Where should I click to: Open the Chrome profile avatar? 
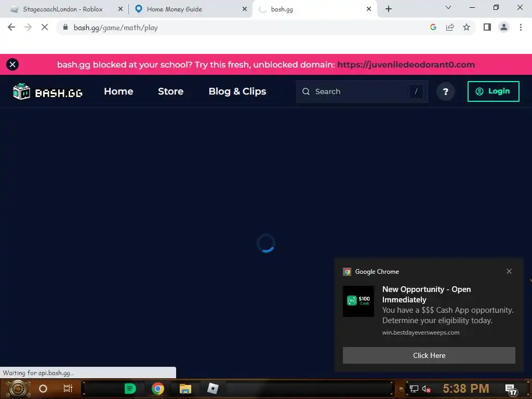[x=504, y=27]
